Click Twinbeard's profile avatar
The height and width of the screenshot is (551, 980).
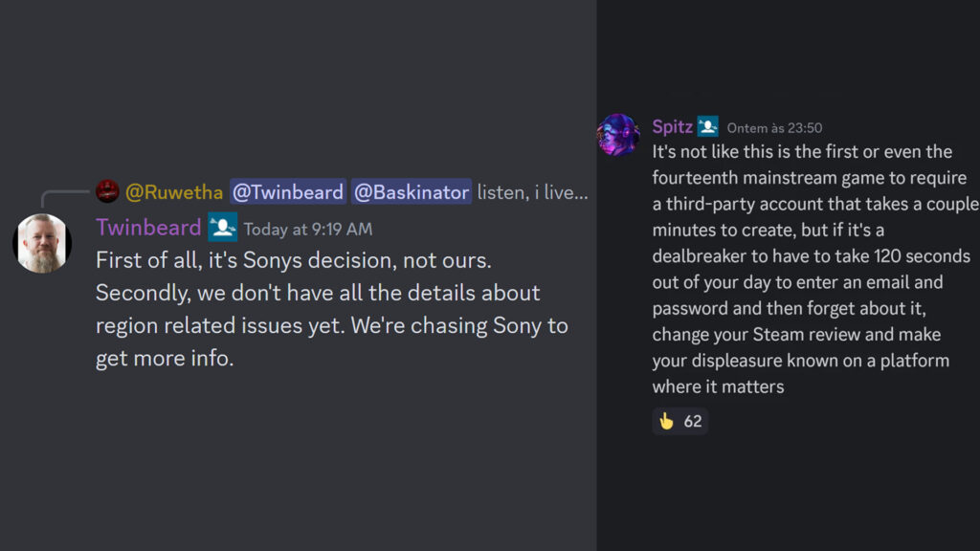(x=42, y=244)
